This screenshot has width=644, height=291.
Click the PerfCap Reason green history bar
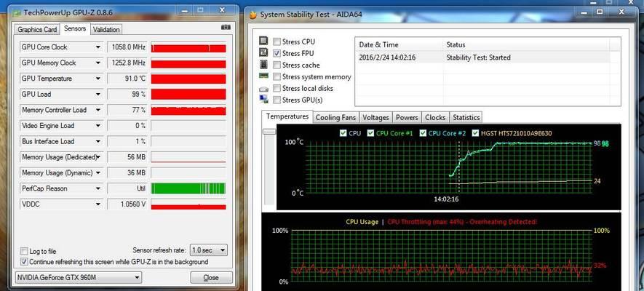click(x=188, y=188)
